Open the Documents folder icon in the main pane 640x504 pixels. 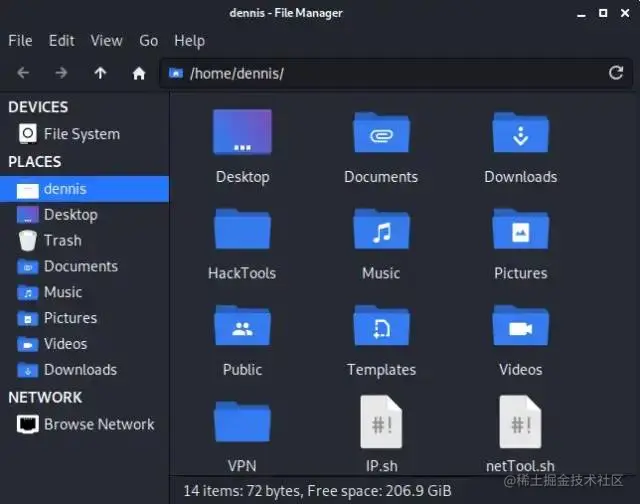tap(381, 132)
